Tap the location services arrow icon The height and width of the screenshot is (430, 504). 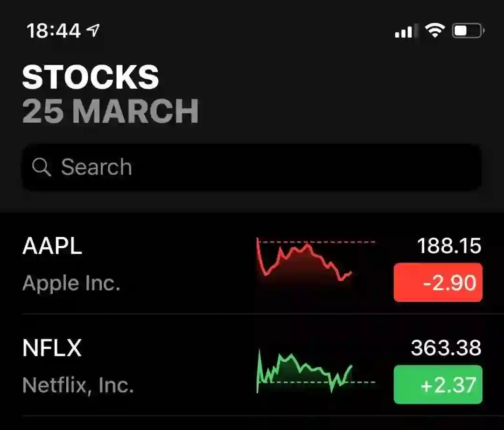tap(93, 31)
